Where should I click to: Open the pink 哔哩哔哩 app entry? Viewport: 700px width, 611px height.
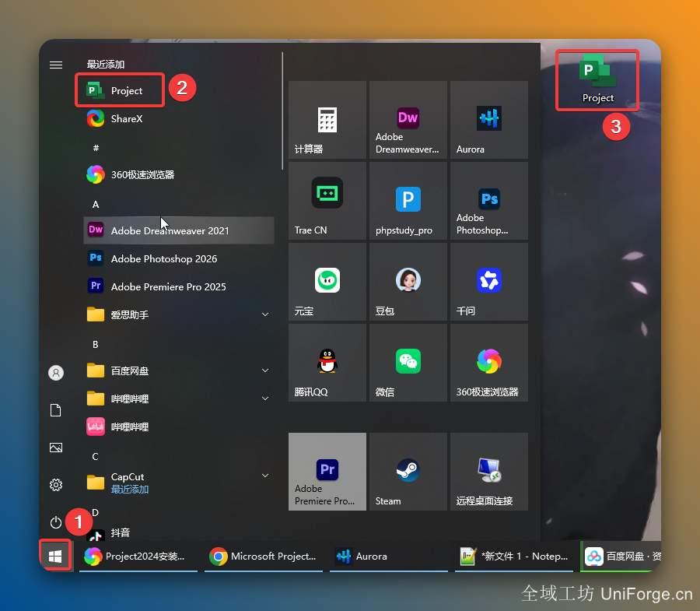point(179,427)
